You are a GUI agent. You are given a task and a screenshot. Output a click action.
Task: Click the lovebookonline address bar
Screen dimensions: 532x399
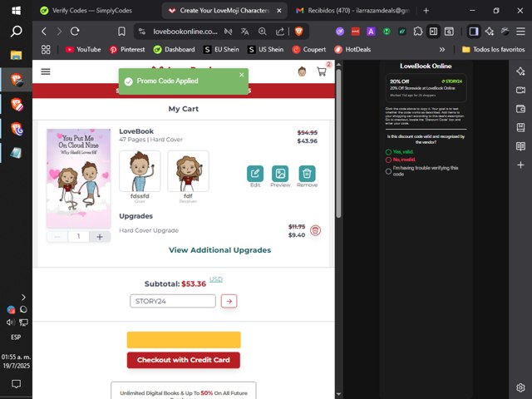point(185,32)
